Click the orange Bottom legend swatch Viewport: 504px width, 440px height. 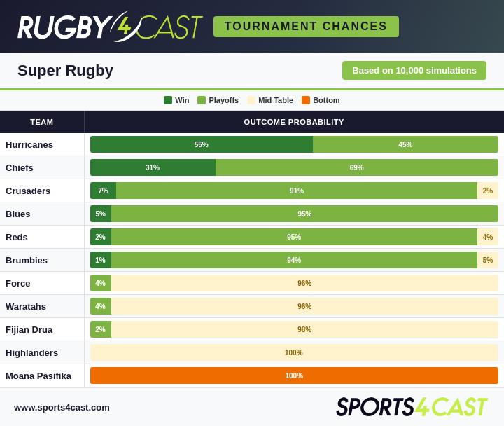(x=306, y=100)
